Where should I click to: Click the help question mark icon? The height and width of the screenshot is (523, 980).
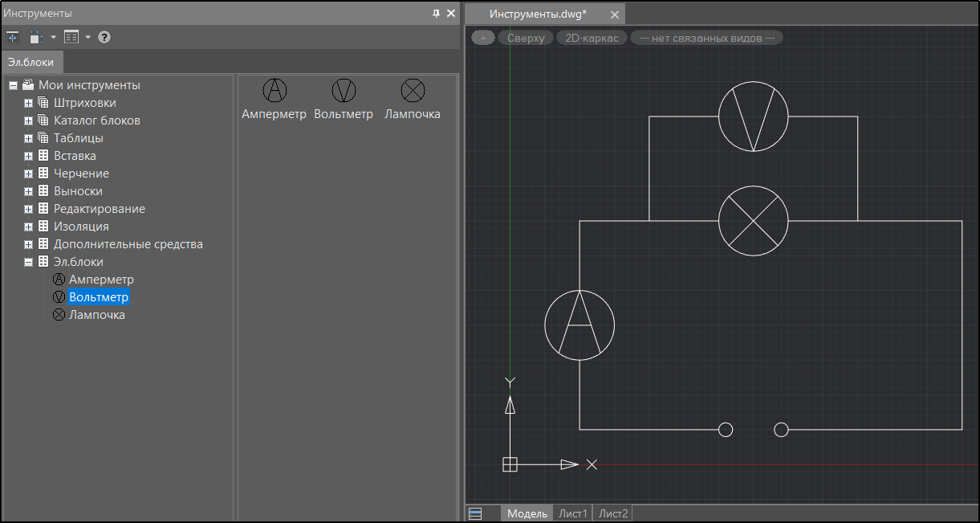[x=104, y=37]
